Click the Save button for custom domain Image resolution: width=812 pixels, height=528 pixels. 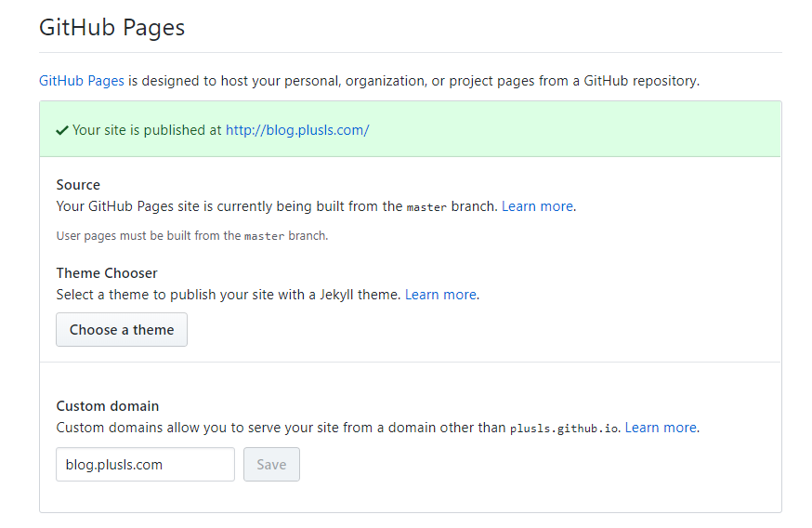coord(272,464)
